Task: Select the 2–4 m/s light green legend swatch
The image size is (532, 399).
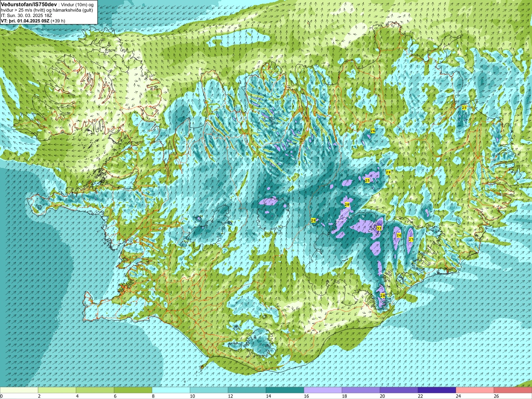Action: coord(57,391)
